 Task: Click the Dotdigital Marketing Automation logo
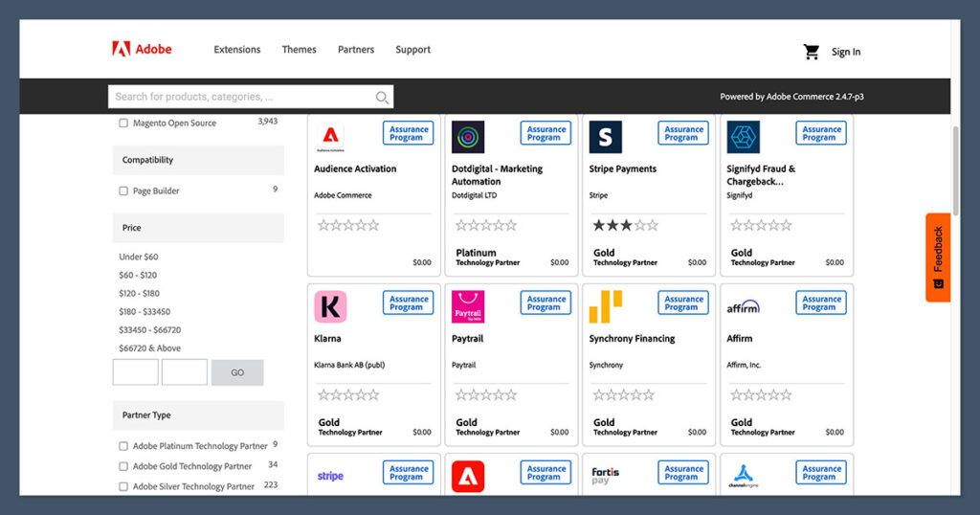pyautogui.click(x=468, y=137)
